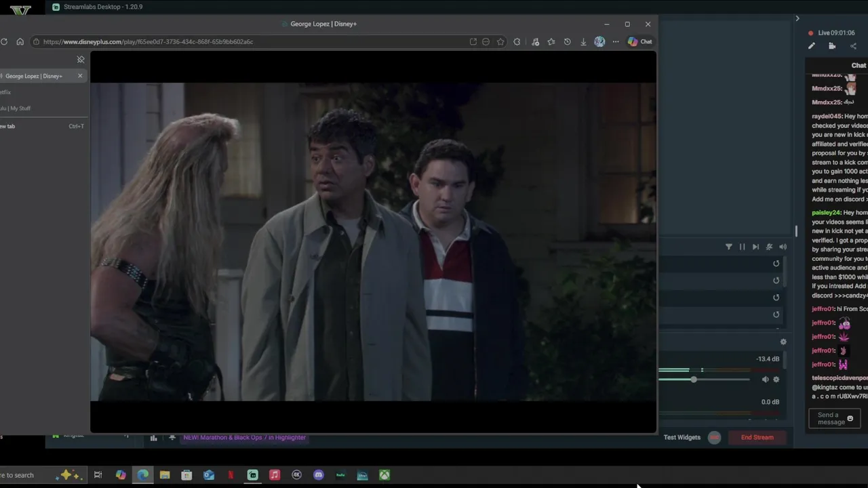This screenshot has height=488, width=868.
Task: Go to browser home page icon
Action: coord(20,41)
